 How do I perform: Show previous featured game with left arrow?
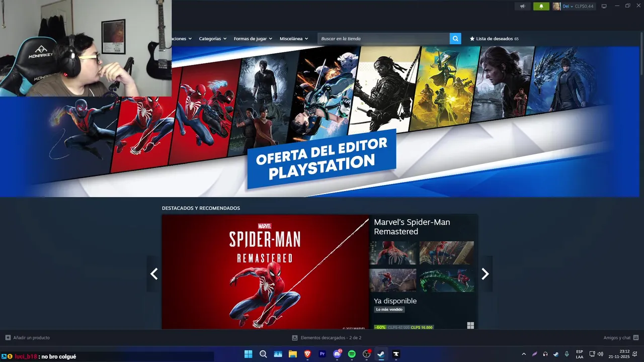pos(154,274)
